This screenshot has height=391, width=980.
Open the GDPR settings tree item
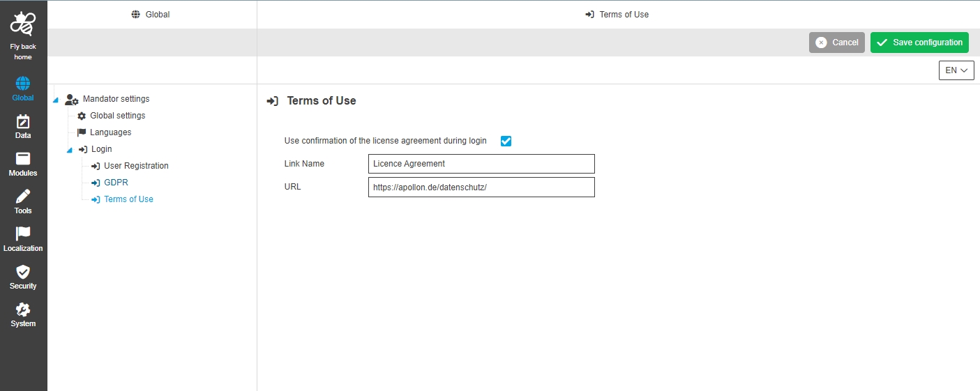tap(116, 183)
